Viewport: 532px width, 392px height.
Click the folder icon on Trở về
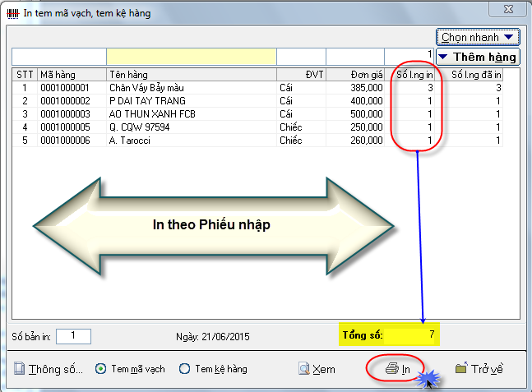pyautogui.click(x=460, y=370)
